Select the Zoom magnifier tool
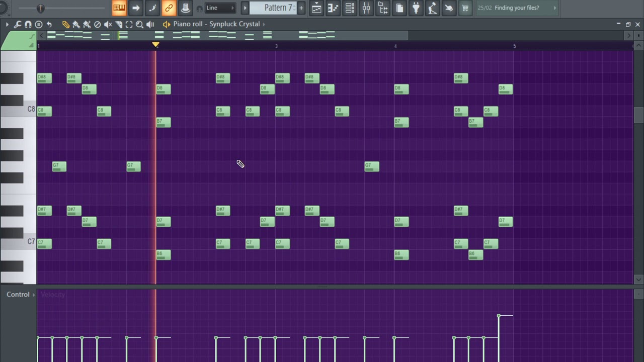Viewport: 644px width, 362px height. point(139,24)
